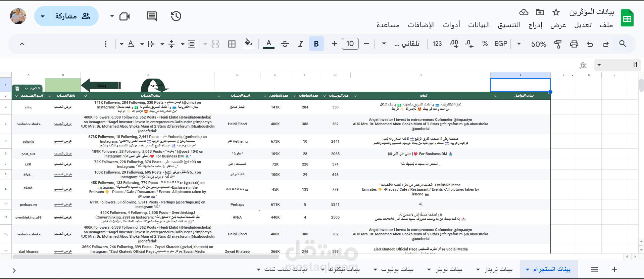Open the تعديل menu

point(583,25)
